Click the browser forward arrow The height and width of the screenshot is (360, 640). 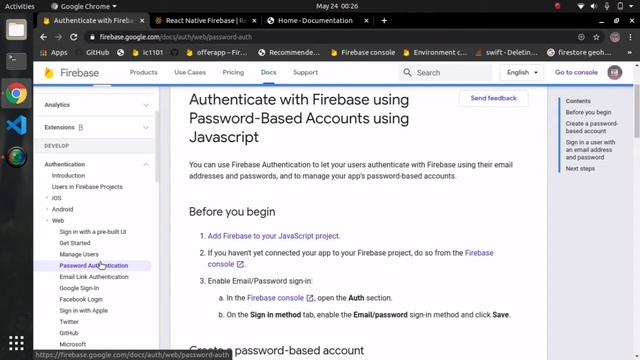pyautogui.click(x=58, y=37)
